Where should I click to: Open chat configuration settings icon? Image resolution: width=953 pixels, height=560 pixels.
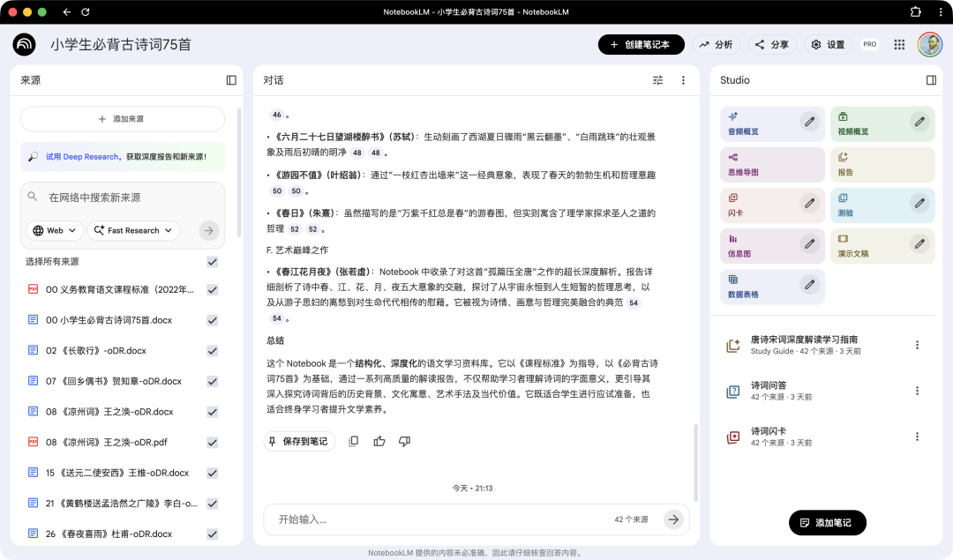(x=657, y=80)
